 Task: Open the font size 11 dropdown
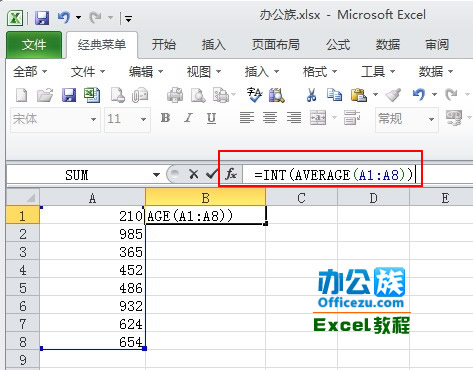pos(143,119)
